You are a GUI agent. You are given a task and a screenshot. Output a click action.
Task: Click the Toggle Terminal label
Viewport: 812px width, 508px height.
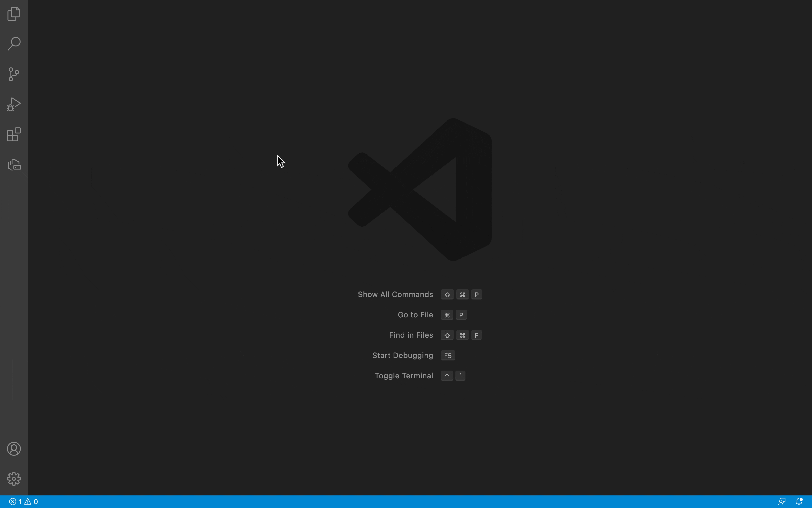tap(404, 376)
